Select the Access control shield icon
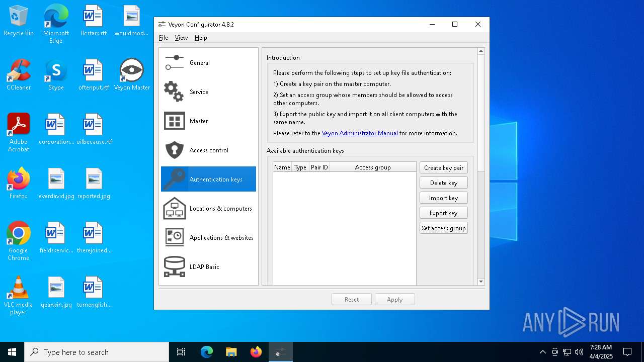This screenshot has height=362, width=644. pos(175,150)
